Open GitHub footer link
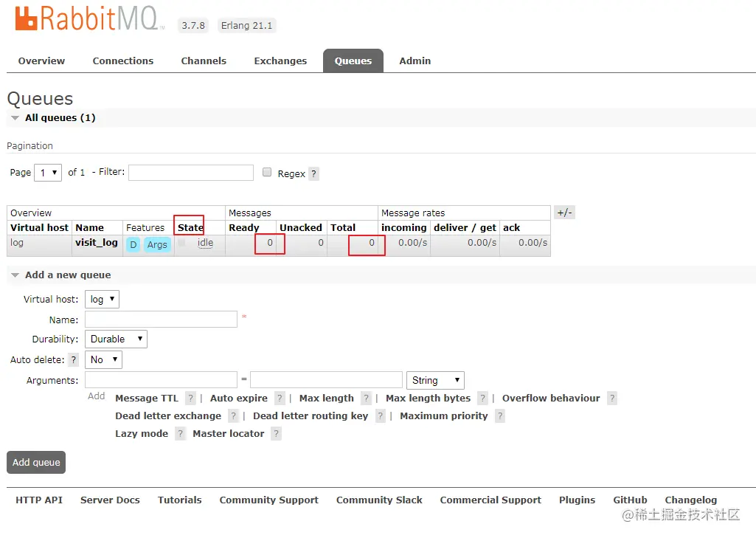 (x=630, y=500)
